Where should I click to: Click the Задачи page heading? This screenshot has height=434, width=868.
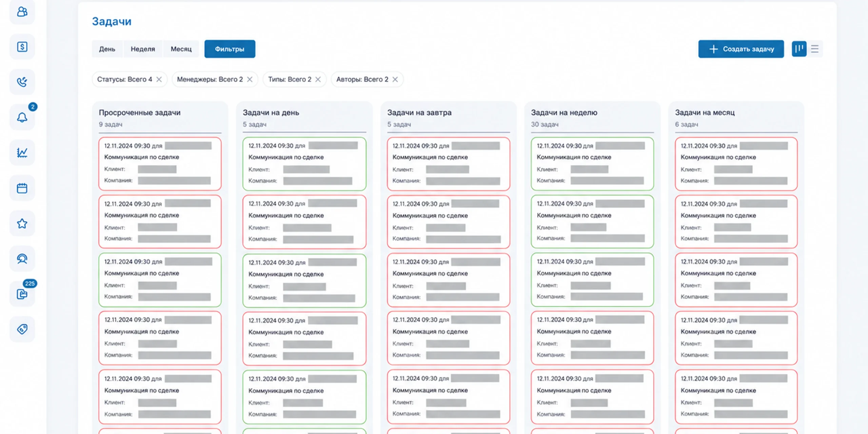[x=112, y=21]
